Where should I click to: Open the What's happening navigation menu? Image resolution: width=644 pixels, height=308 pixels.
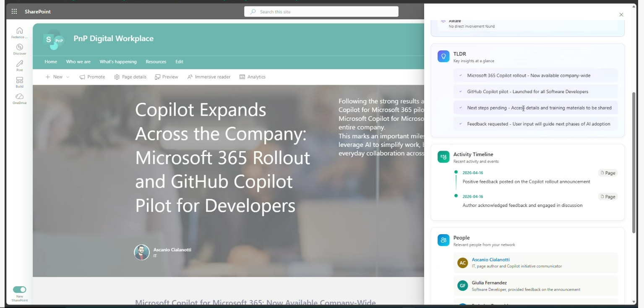(118, 62)
